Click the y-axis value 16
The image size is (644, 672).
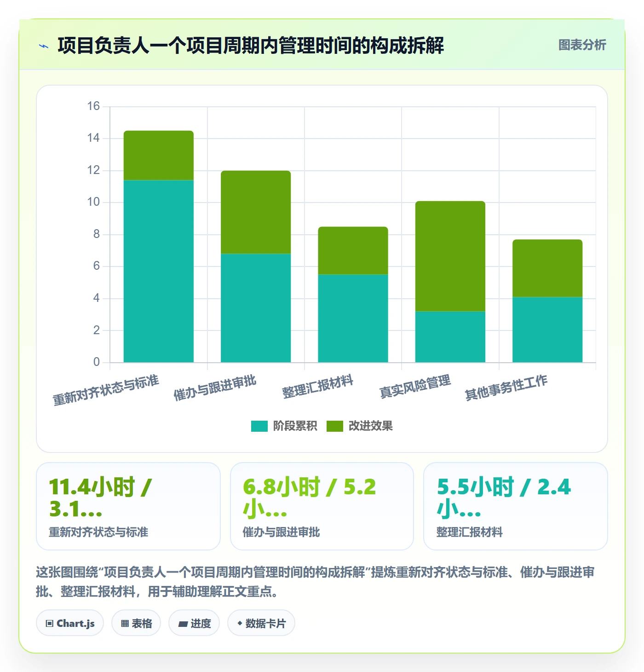(x=93, y=106)
